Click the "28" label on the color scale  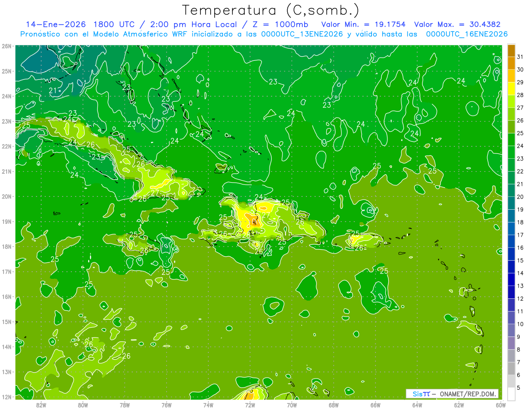tap(520, 95)
